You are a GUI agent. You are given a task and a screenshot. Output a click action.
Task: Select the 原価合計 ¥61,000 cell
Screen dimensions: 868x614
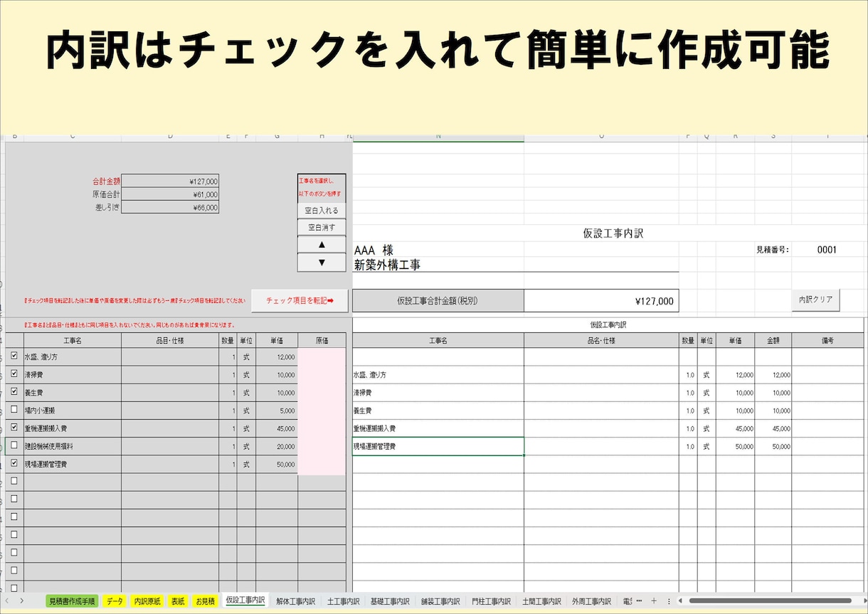[170, 194]
